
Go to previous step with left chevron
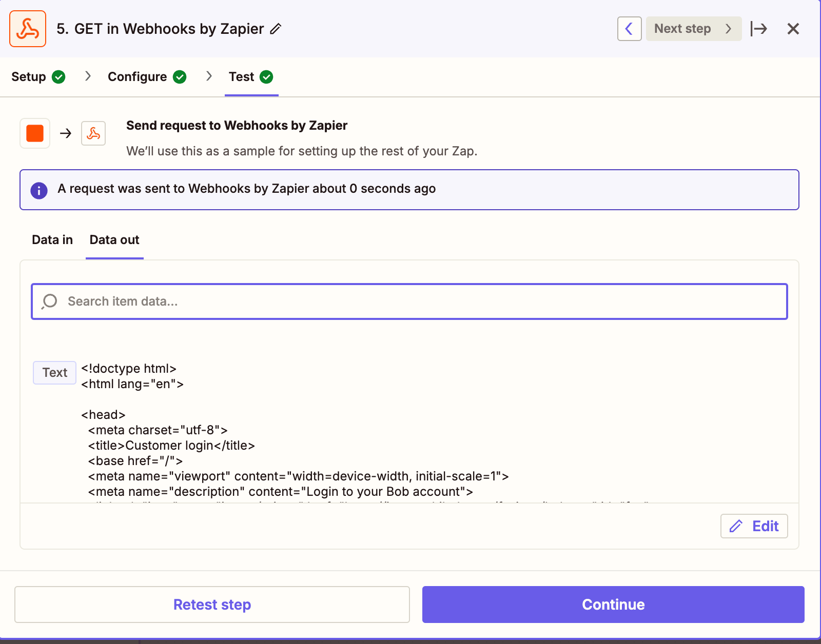[629, 29]
